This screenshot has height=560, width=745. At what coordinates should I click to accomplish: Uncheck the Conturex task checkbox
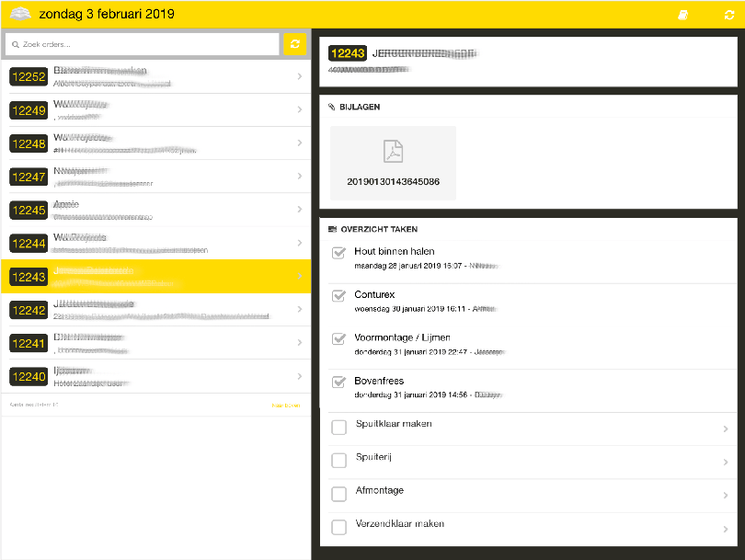[338, 298]
